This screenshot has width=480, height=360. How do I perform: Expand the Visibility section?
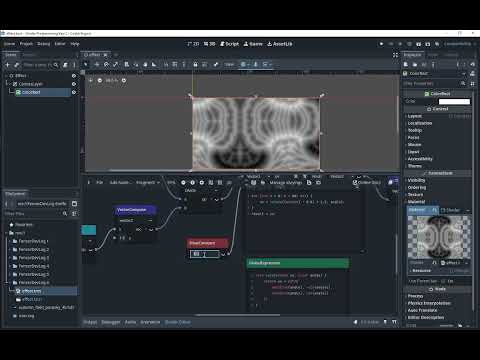[416, 180]
